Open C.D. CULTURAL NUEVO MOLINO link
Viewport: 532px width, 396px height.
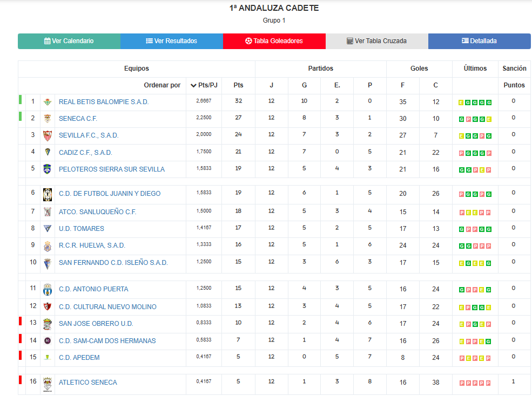pyautogui.click(x=107, y=307)
